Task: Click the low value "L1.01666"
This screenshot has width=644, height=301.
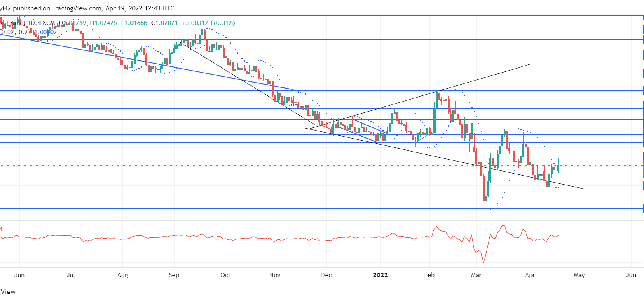Action: [134, 23]
